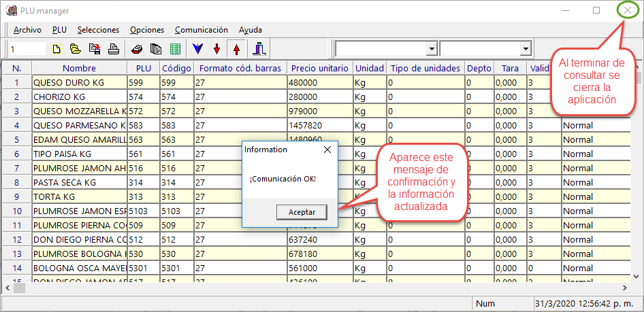Click the open folder toolbar icon
Image resolution: width=644 pixels, height=312 pixels.
coord(76,49)
